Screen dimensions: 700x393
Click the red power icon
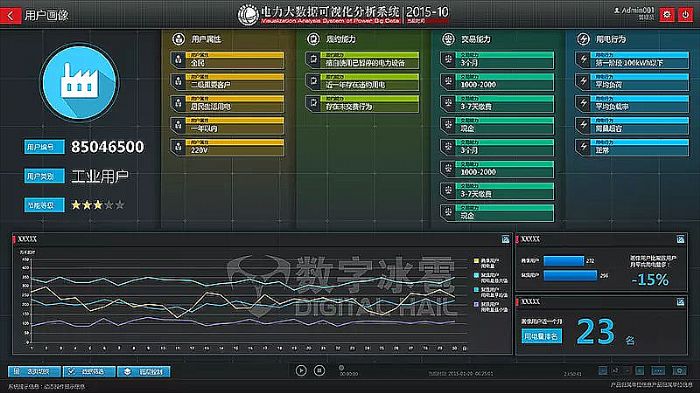click(685, 15)
